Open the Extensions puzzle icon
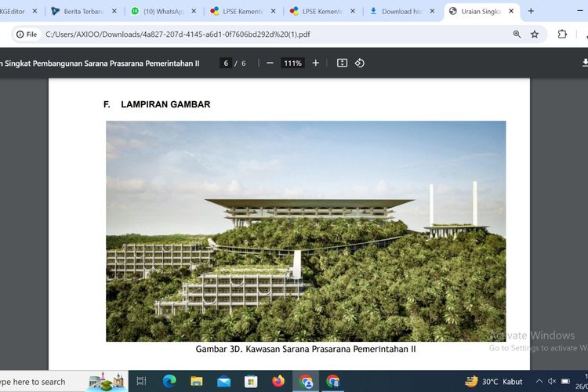Image resolution: width=588 pixels, height=392 pixels. tap(562, 34)
